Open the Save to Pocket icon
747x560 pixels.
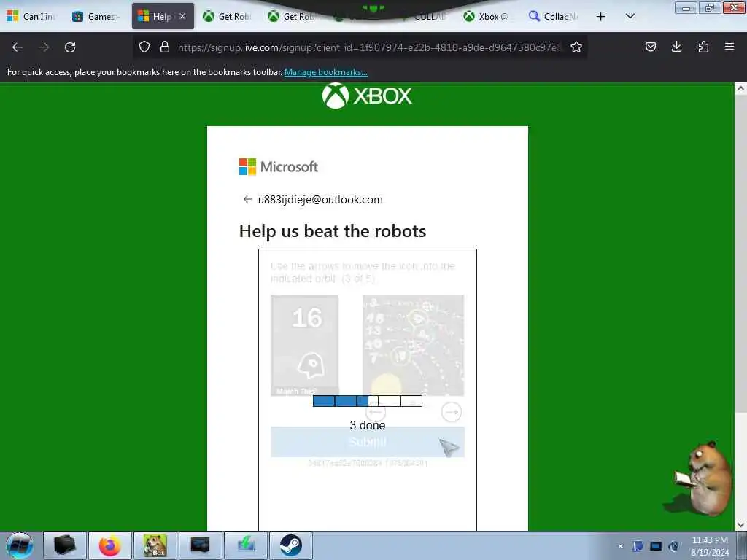point(650,47)
